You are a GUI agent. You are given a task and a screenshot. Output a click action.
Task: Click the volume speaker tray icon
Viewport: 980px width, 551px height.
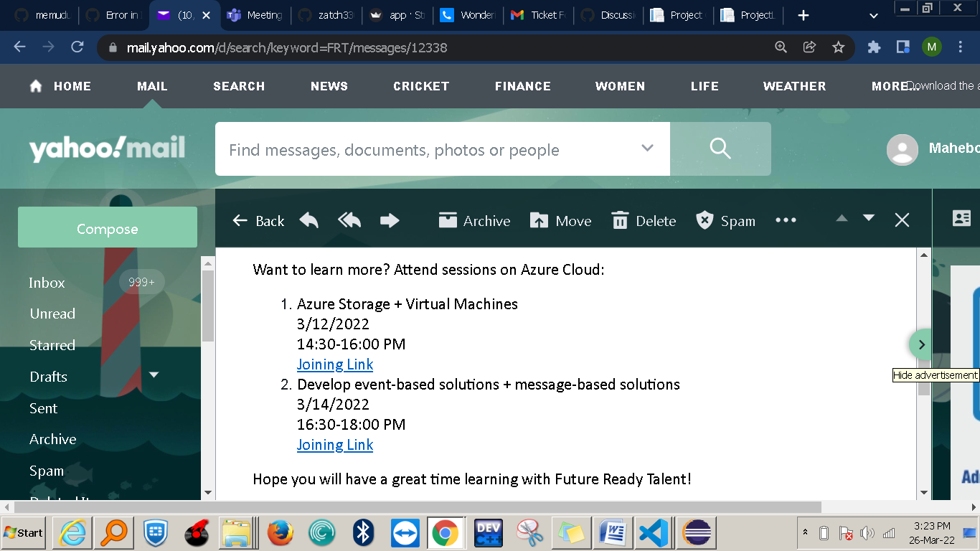tap(867, 533)
